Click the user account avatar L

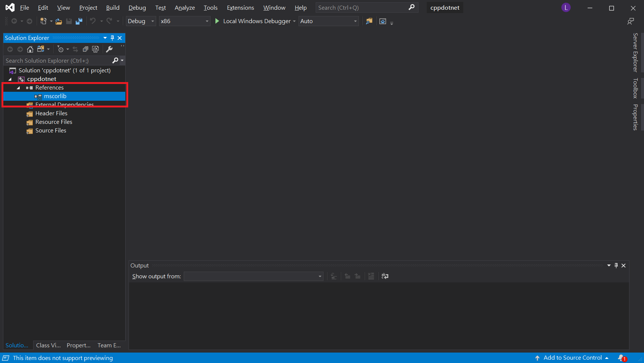click(x=566, y=7)
